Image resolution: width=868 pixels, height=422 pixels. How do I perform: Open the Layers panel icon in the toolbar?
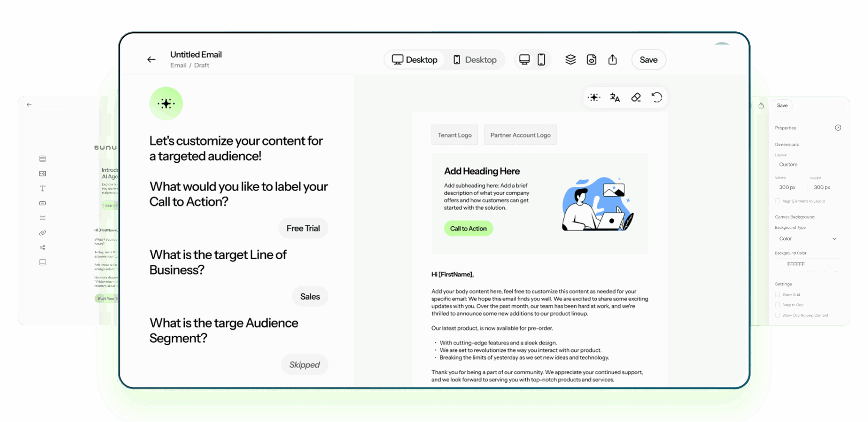pyautogui.click(x=570, y=60)
